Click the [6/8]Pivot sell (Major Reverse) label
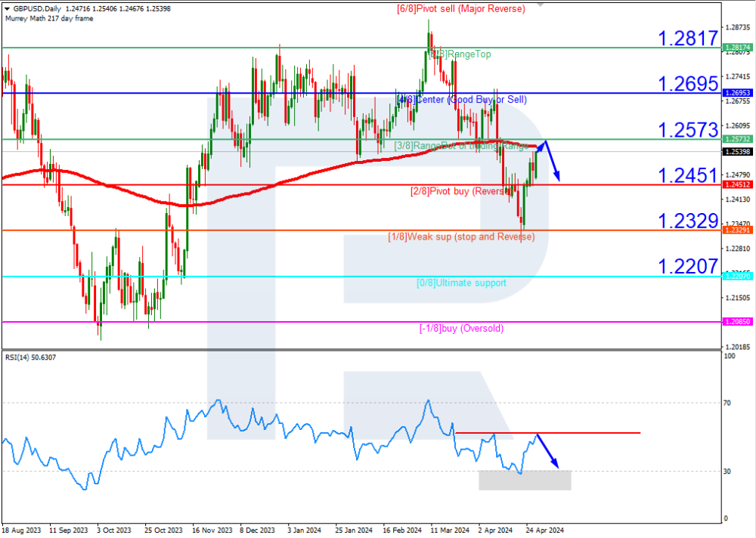 point(460,8)
